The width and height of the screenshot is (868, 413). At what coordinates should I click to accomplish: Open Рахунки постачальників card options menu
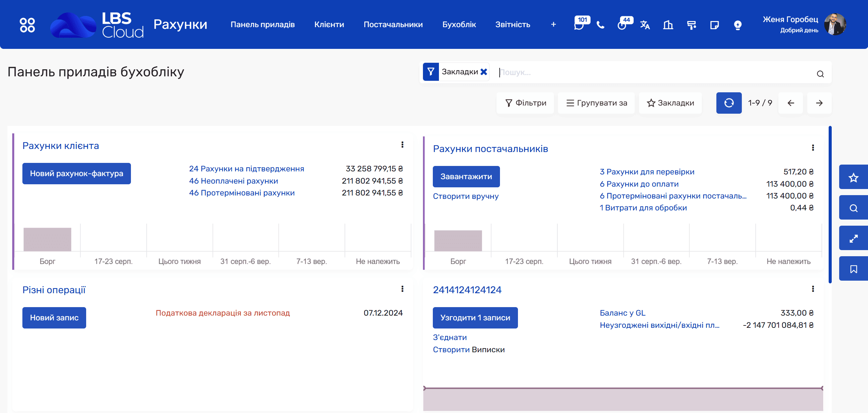[813, 148]
